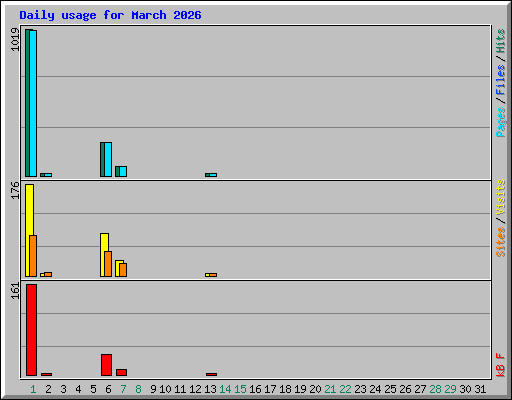The height and width of the screenshot is (400, 512).
Task: Select the red KB bar for day 6
Action: [107, 365]
